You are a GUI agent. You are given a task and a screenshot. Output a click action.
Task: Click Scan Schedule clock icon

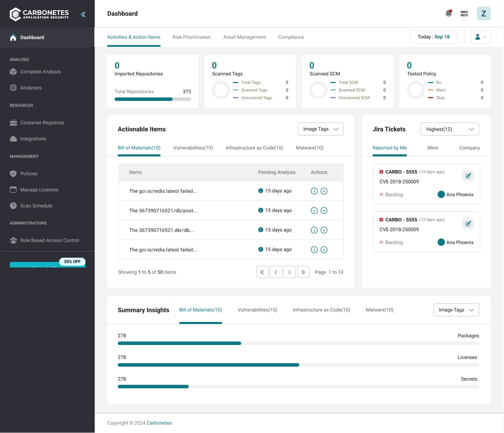click(x=13, y=206)
